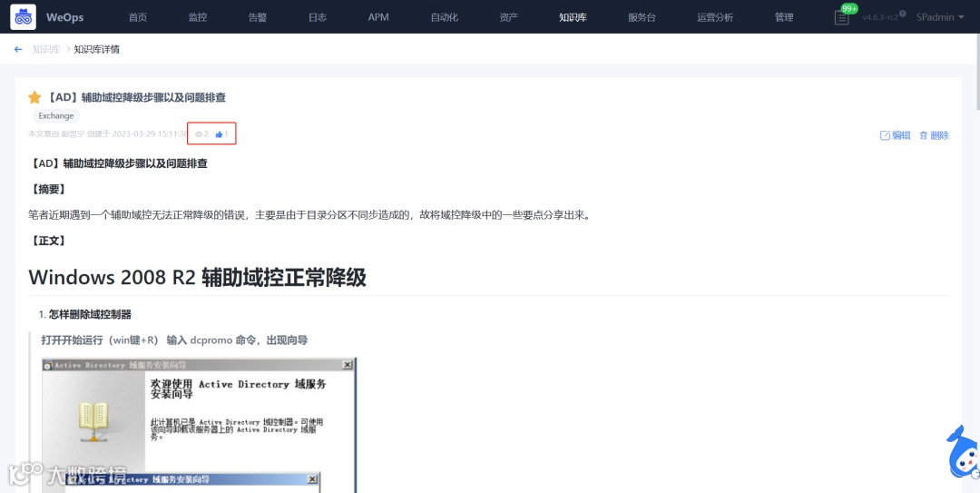Screen dimensions: 980x493
Task: Open the assistant mascot chat icon
Action: 963,452
